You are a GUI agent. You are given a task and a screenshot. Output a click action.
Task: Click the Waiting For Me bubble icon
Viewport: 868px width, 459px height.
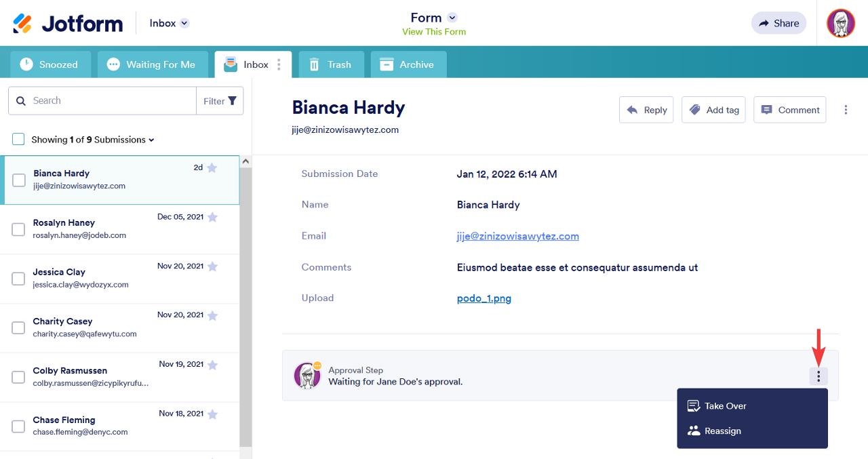pyautogui.click(x=113, y=64)
